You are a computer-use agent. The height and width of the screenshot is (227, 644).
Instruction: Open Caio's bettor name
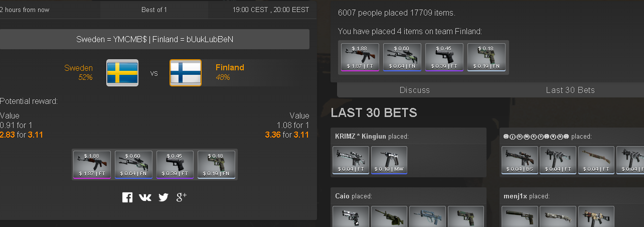coord(342,196)
